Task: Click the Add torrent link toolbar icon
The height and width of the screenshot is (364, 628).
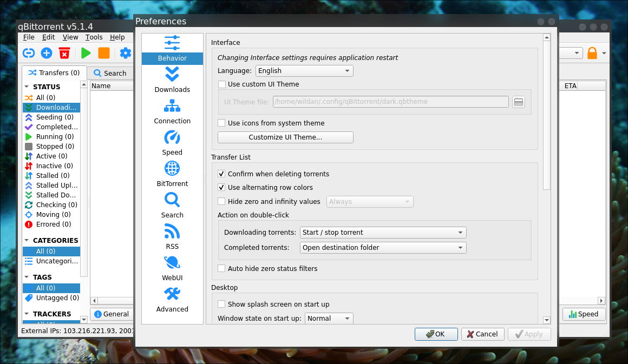Action: 28,53
